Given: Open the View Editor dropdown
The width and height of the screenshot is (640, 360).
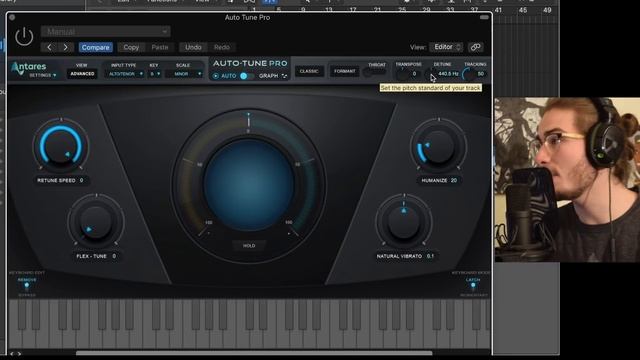Looking at the screenshot, I should 447,47.
